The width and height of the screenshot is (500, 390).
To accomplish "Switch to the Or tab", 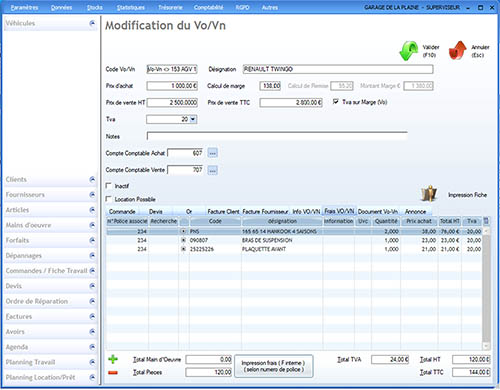I will click(x=189, y=211).
